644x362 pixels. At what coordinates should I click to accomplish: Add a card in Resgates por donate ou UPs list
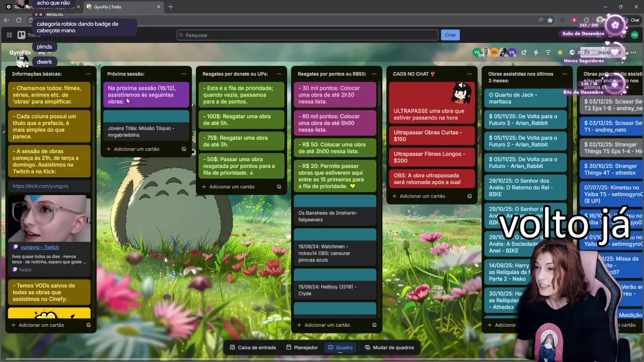(x=231, y=187)
